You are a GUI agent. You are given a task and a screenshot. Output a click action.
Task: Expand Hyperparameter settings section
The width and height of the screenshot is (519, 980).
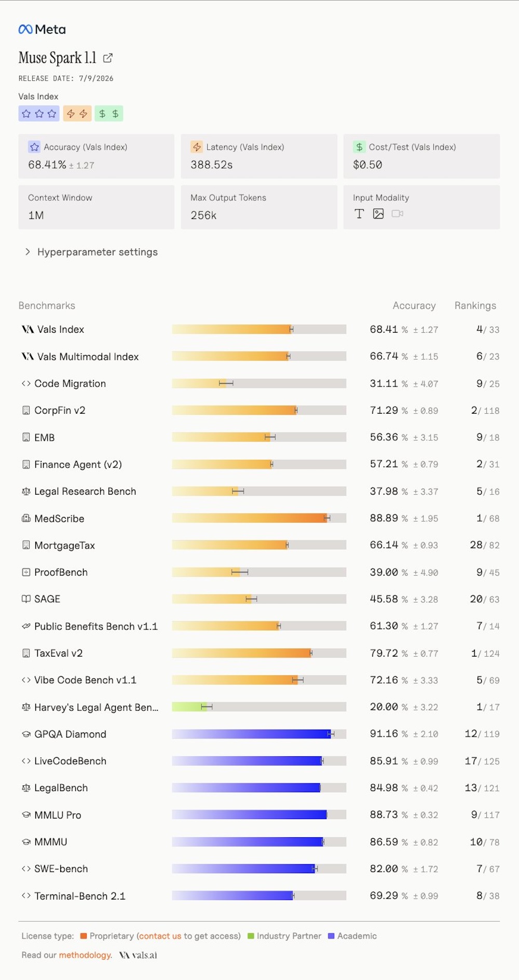pos(91,252)
